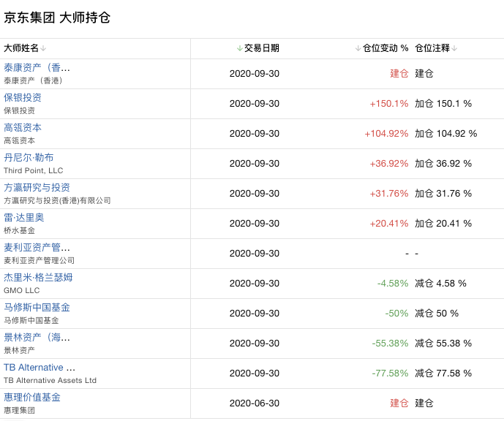504x421 pixels.
Task: Open the 高瓴资本 guru link
Action: 23,127
